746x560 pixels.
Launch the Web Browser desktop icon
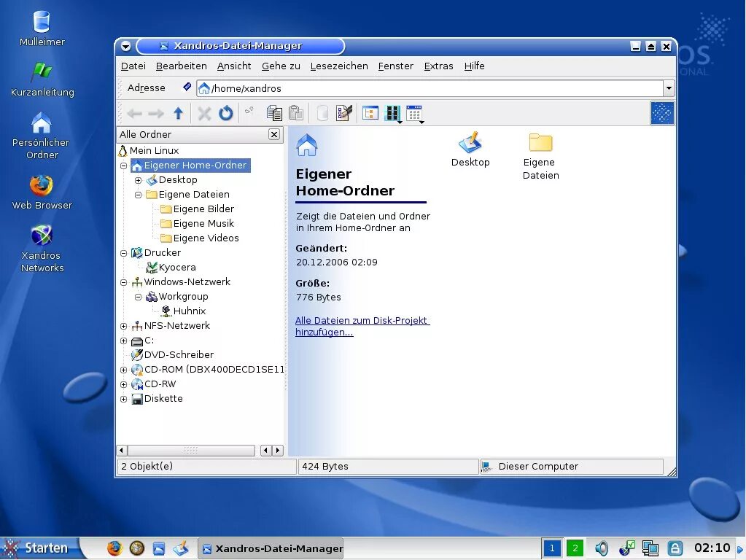[42, 192]
